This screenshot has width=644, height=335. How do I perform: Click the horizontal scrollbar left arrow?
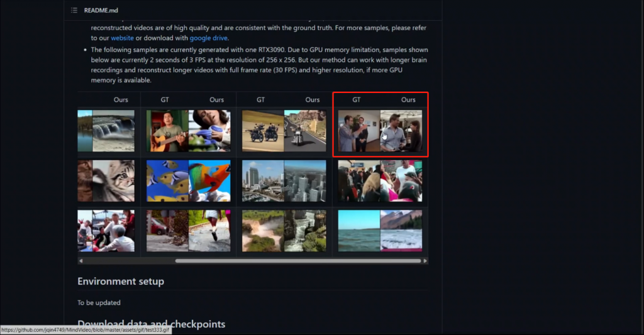click(x=81, y=261)
